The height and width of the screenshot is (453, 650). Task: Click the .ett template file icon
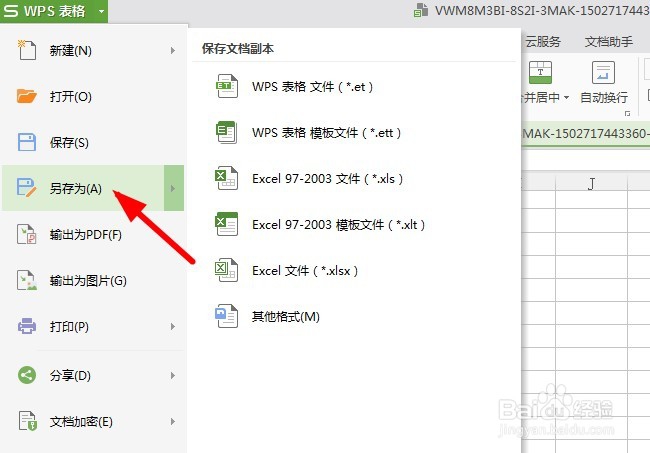[227, 132]
